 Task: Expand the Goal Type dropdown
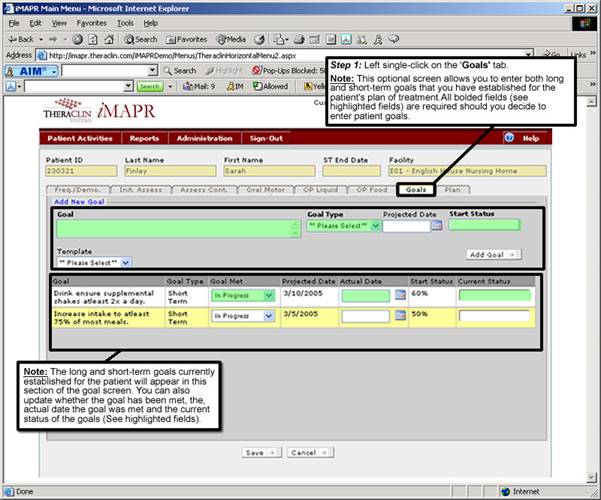click(376, 226)
